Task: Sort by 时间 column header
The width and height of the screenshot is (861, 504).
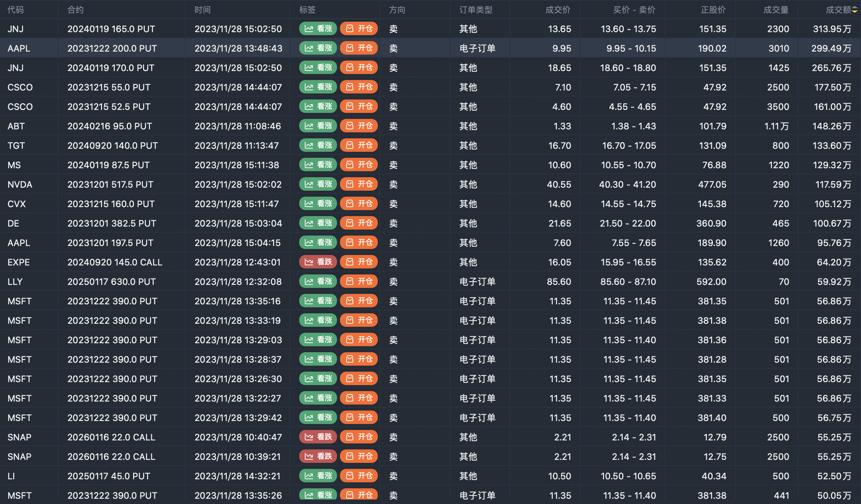Action: (203, 10)
